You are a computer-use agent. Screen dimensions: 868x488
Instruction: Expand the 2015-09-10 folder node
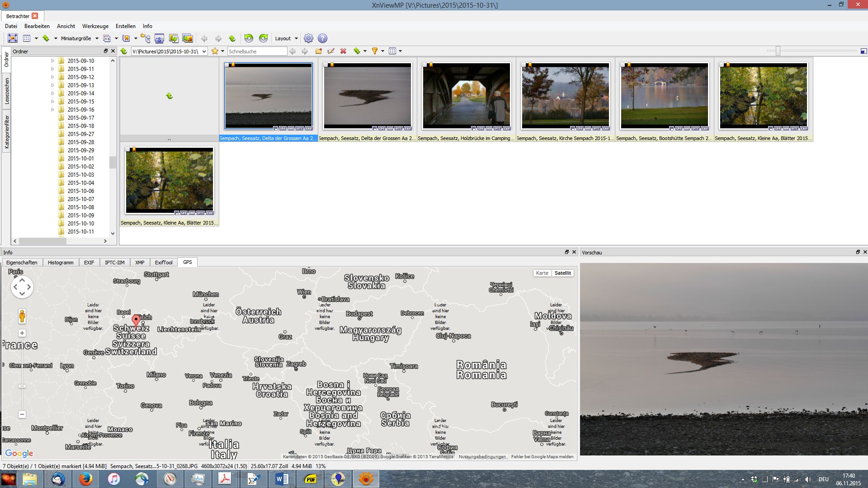[52, 61]
